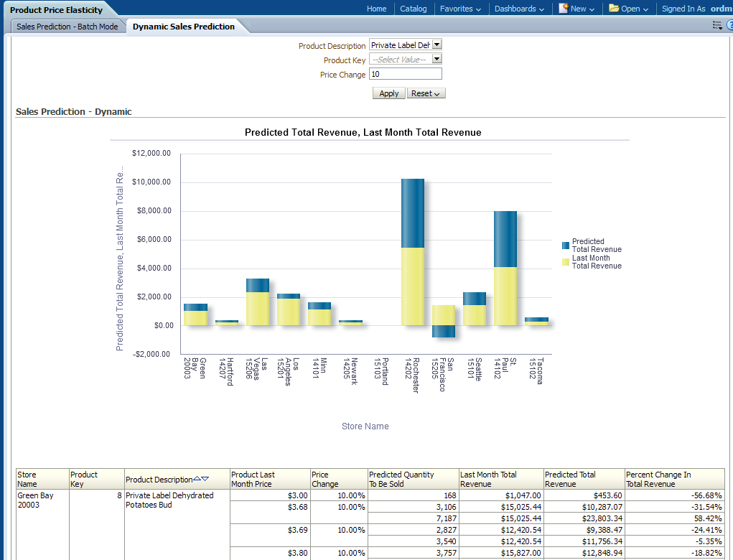Open the page options icon
The height and width of the screenshot is (560, 733).
tap(716, 25)
